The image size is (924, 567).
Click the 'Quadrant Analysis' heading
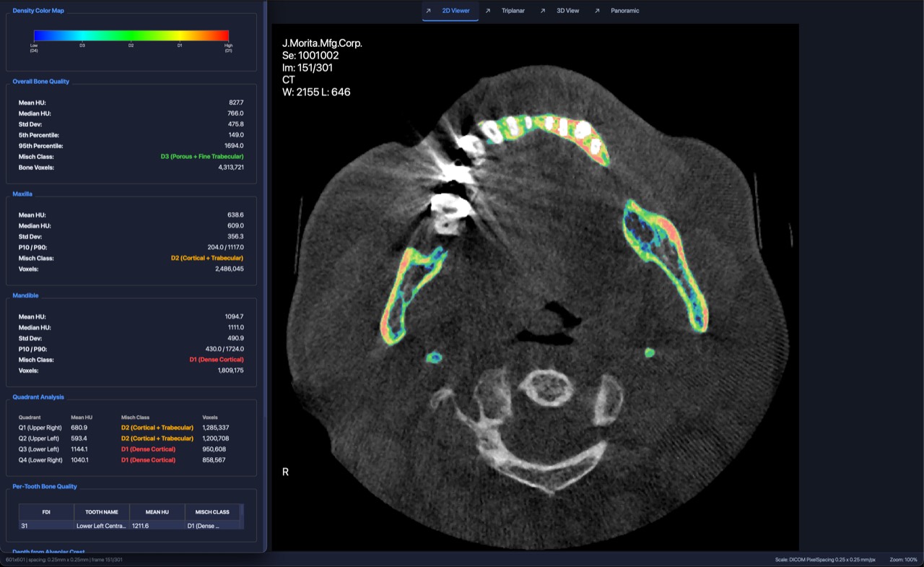point(38,397)
